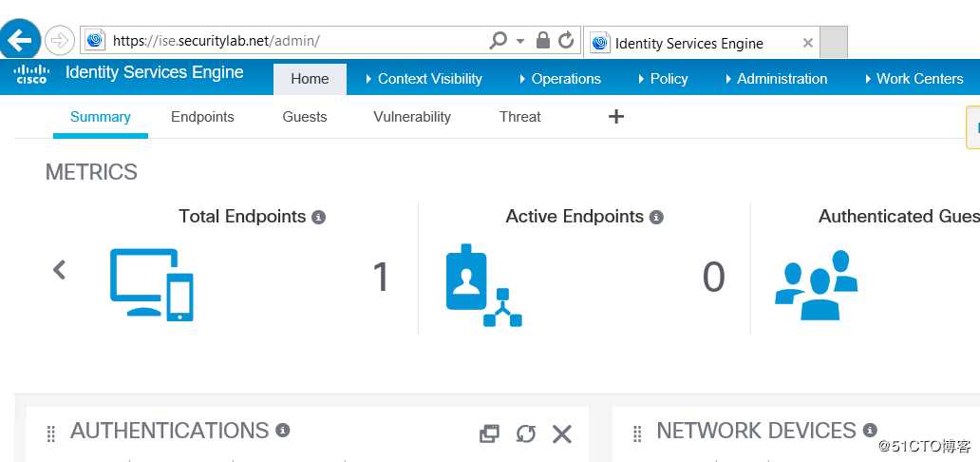Grab the AUTHENTICATIONS dashlet drag handle
980x462 pixels.
[51, 433]
